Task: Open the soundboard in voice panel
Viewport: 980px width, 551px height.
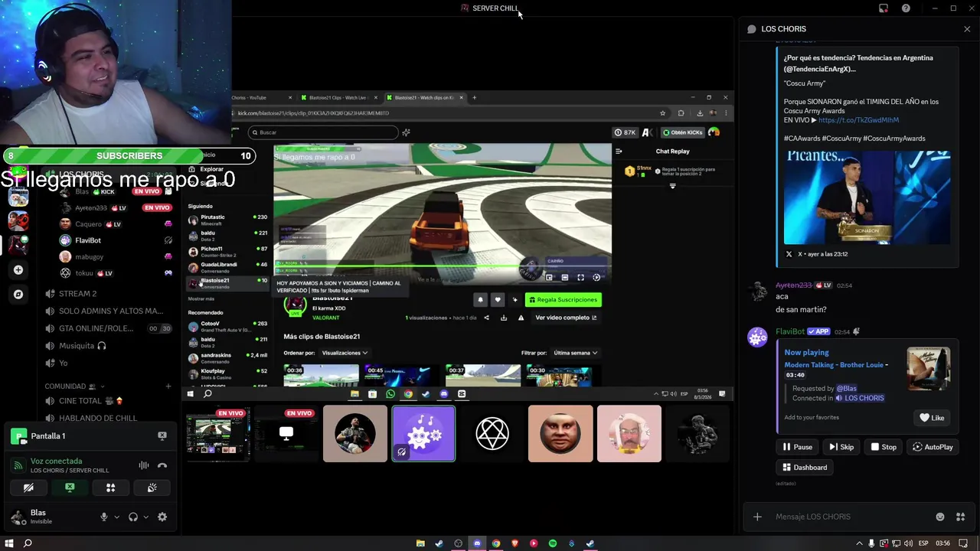Action: (x=152, y=487)
